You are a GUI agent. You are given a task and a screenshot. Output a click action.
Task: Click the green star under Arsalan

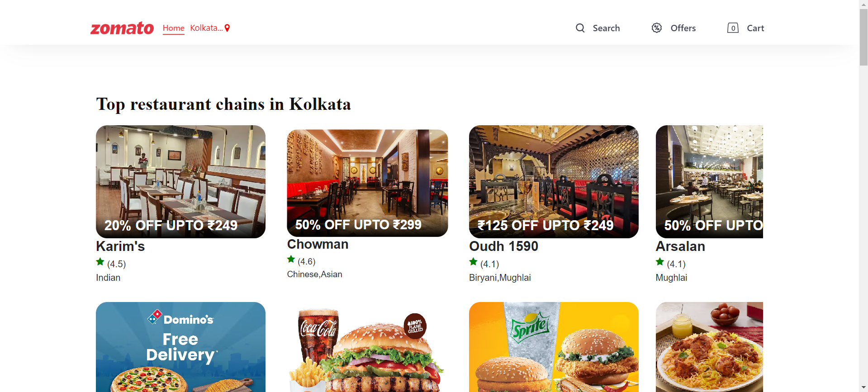coord(660,262)
